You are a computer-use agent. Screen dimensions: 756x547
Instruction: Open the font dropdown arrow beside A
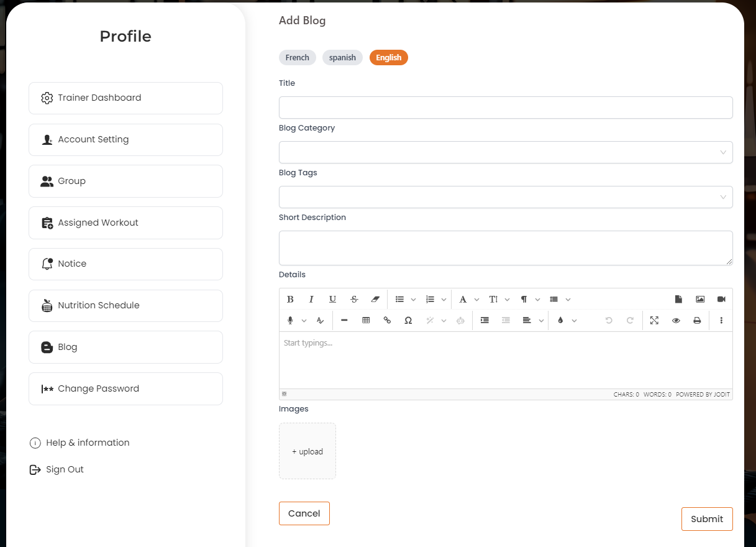tap(476, 300)
